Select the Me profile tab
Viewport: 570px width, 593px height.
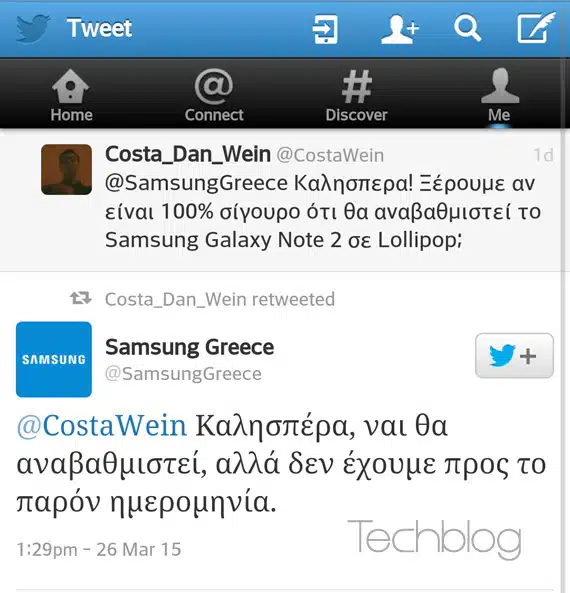[499, 96]
